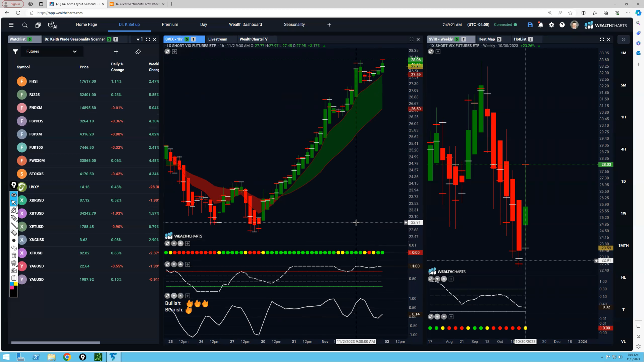
Task: Toggle the green S badge on Watchlist tab
Action: coord(30,39)
